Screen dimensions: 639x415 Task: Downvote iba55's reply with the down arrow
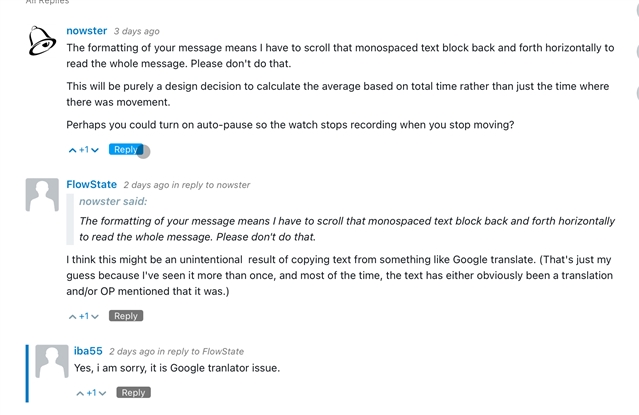pos(103,393)
